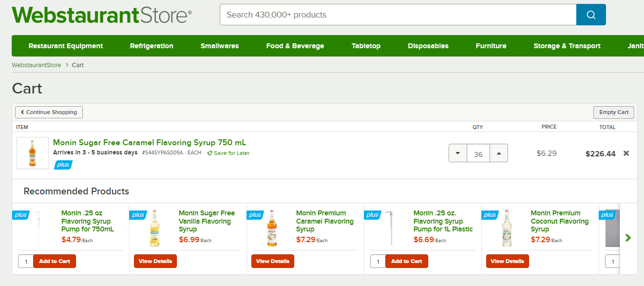Open Furniture menu
The image size is (644, 286).
pos(491,46)
